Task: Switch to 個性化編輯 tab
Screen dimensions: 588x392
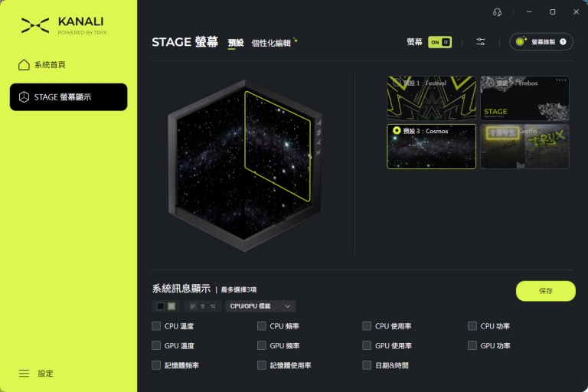Action: click(271, 43)
